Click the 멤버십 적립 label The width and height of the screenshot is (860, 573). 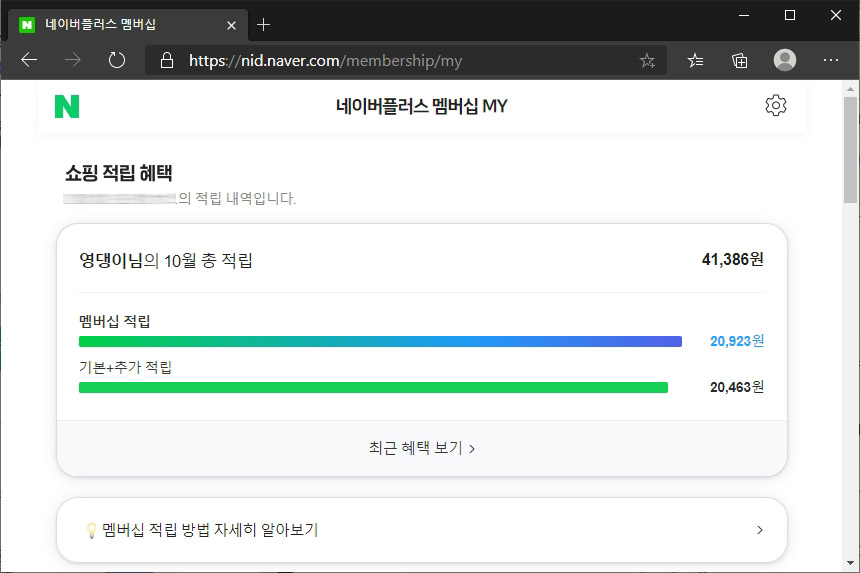pyautogui.click(x=115, y=321)
